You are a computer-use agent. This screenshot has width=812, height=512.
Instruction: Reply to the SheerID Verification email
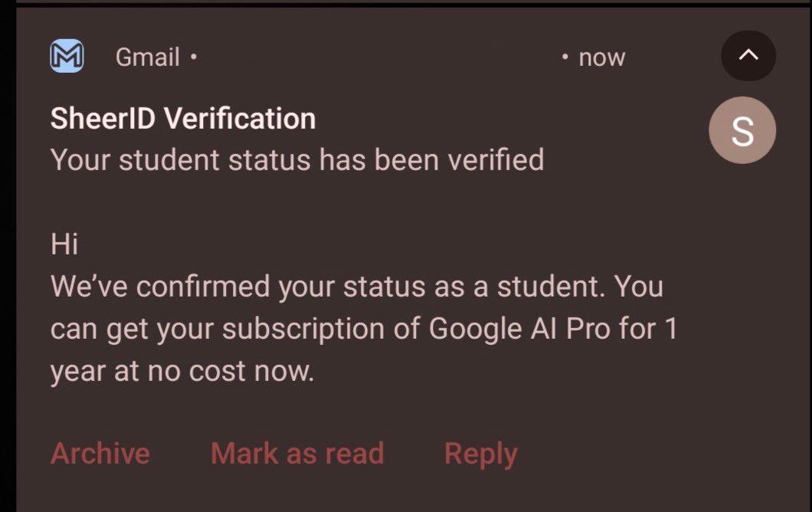point(480,454)
